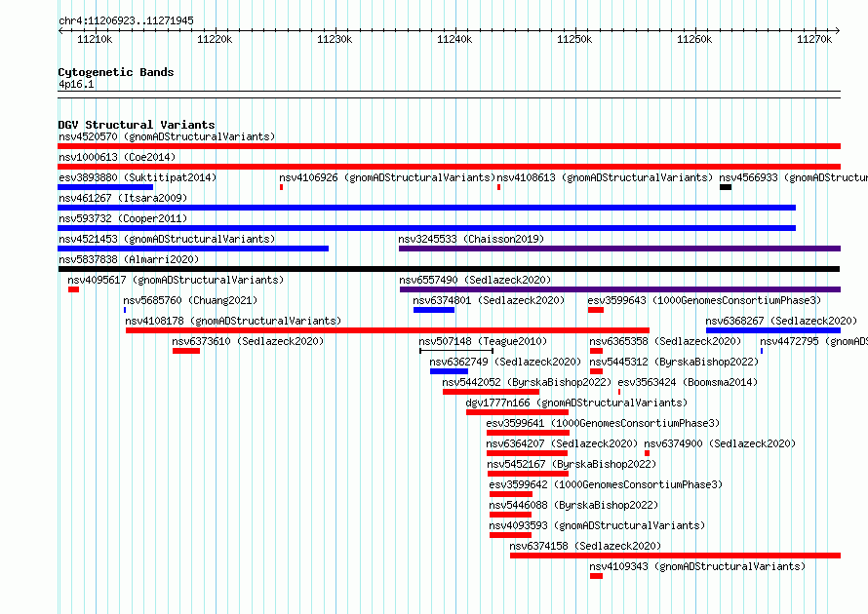
Task: Click nsv6368267 (Sedlazeck2020) label
Action: pyautogui.click(x=781, y=321)
